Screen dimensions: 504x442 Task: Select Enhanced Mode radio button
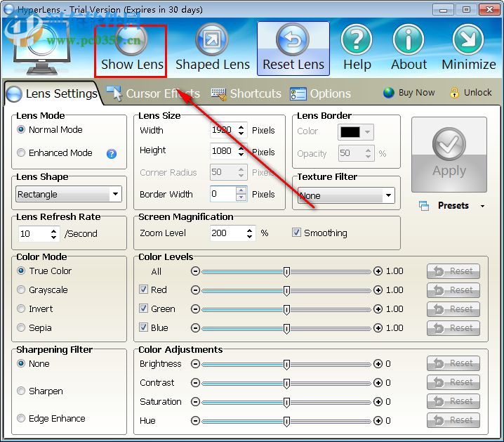coord(21,152)
